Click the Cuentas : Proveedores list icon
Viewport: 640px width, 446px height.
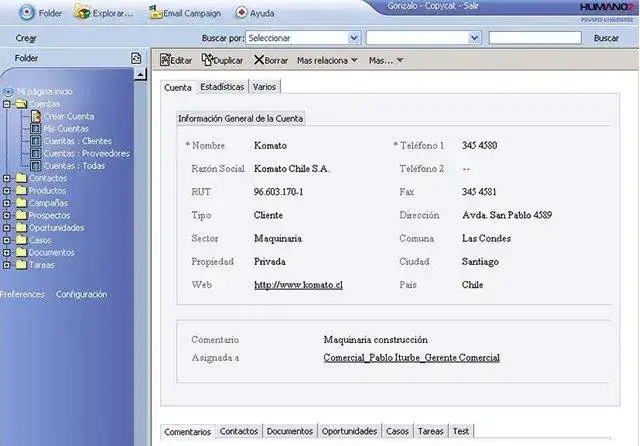(x=36, y=153)
